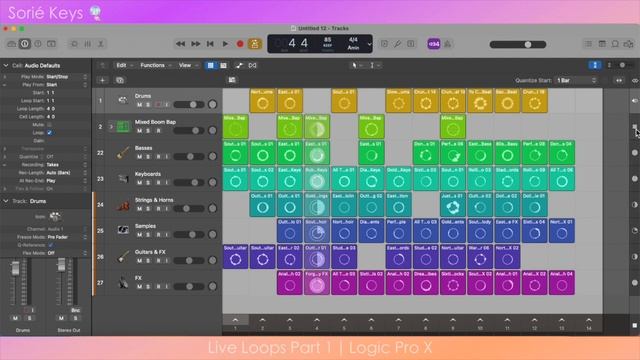Solo the Basses track
The image size is (640, 360).
(x=148, y=156)
